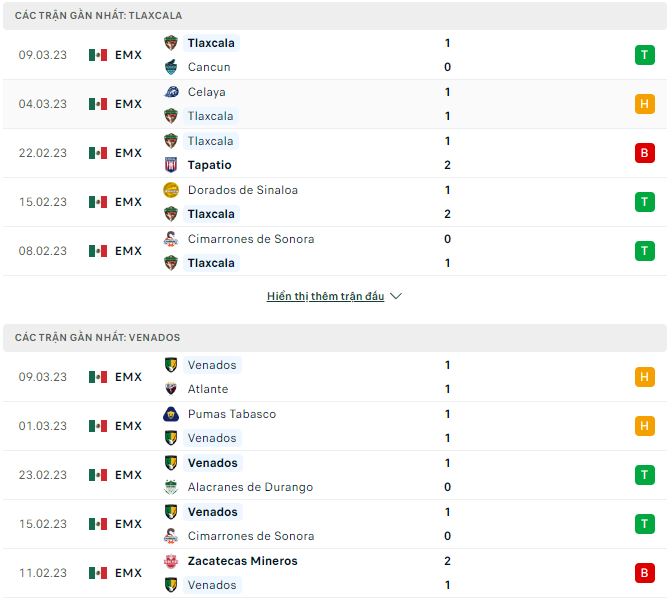The image size is (672, 600).
Task: Click the Atlante team crest icon
Action: coord(171,389)
